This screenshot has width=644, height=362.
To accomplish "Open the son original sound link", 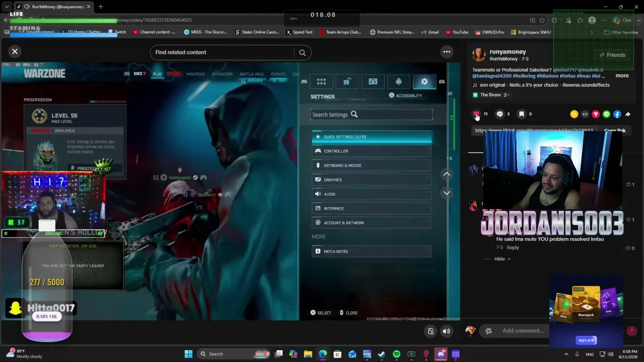I will (544, 85).
